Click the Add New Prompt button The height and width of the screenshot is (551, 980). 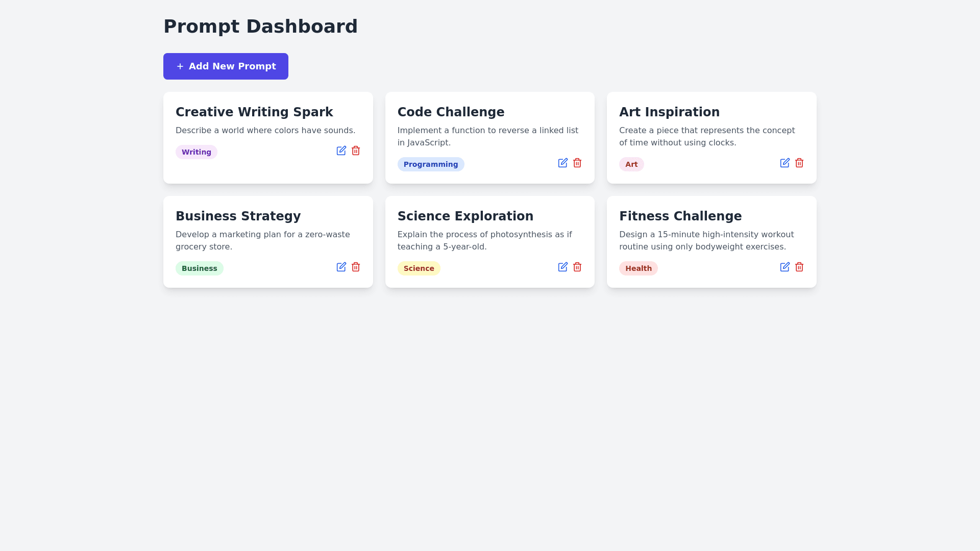point(226,66)
